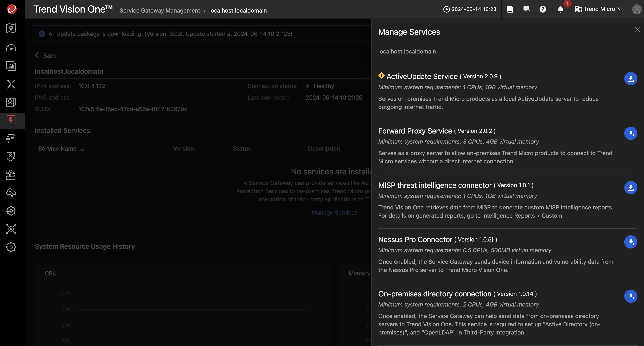
Task: Click the MISP threat intelligence connector title
Action: click(435, 185)
